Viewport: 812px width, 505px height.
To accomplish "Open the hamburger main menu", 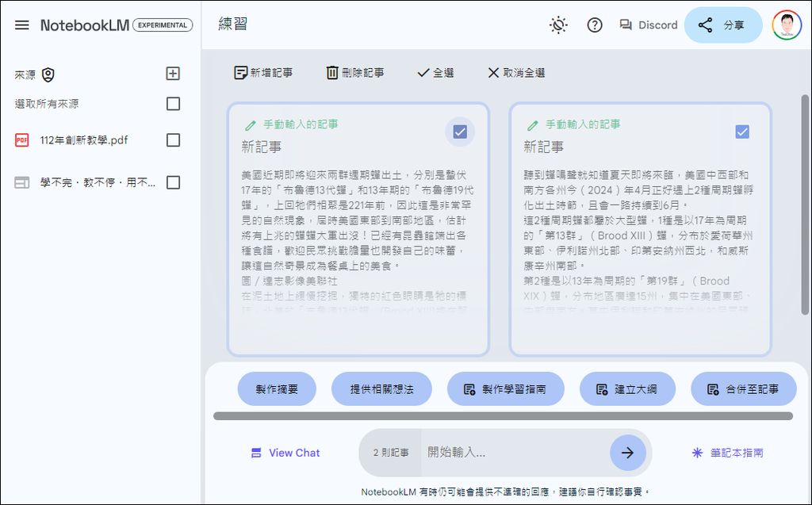I will coord(21,25).
